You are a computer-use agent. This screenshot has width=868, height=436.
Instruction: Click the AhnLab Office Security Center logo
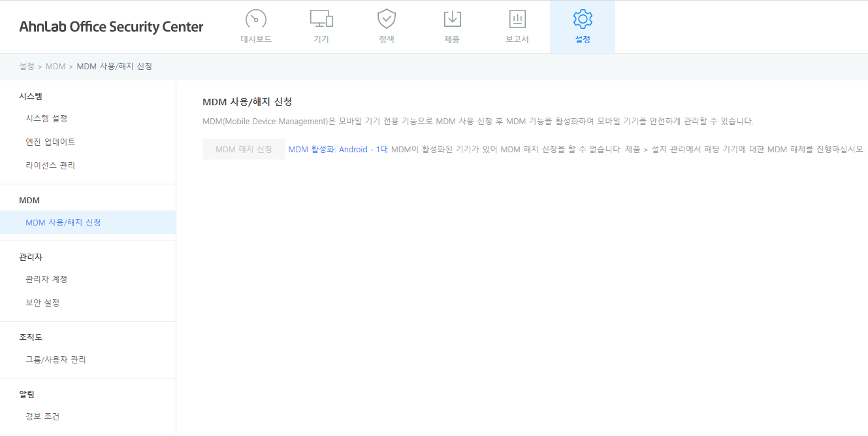click(x=111, y=27)
